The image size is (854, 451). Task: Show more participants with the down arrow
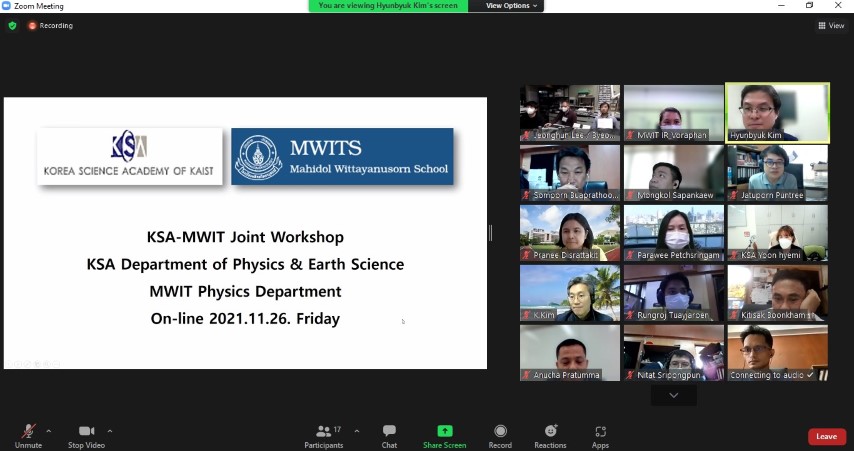coord(674,395)
